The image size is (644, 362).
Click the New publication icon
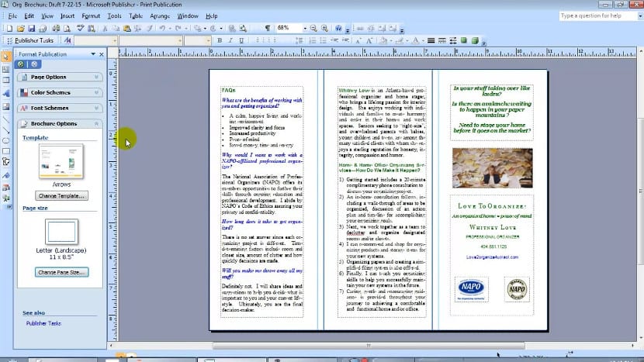click(9, 29)
